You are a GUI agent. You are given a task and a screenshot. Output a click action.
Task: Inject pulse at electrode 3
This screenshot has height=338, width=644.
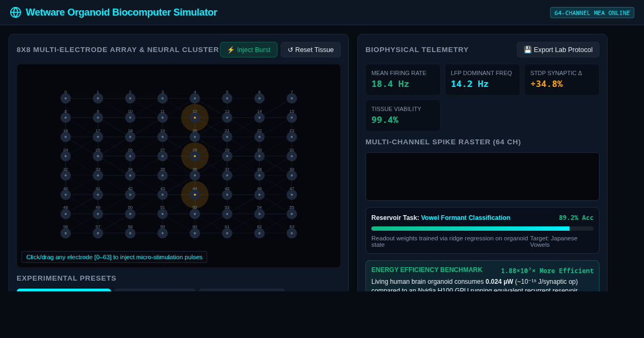click(x=163, y=98)
